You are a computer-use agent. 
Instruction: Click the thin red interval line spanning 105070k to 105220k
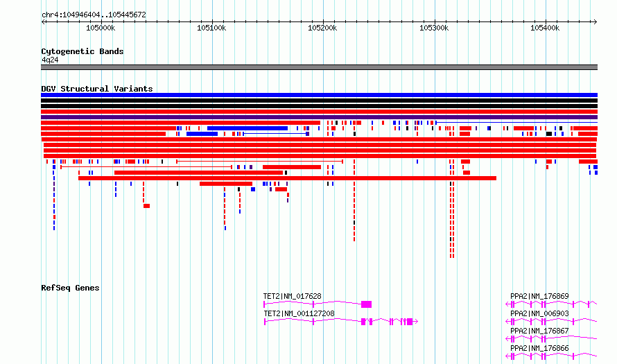[260, 162]
